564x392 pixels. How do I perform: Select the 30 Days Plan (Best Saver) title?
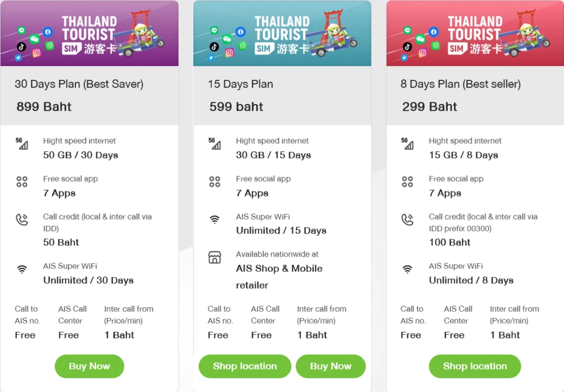79,84
